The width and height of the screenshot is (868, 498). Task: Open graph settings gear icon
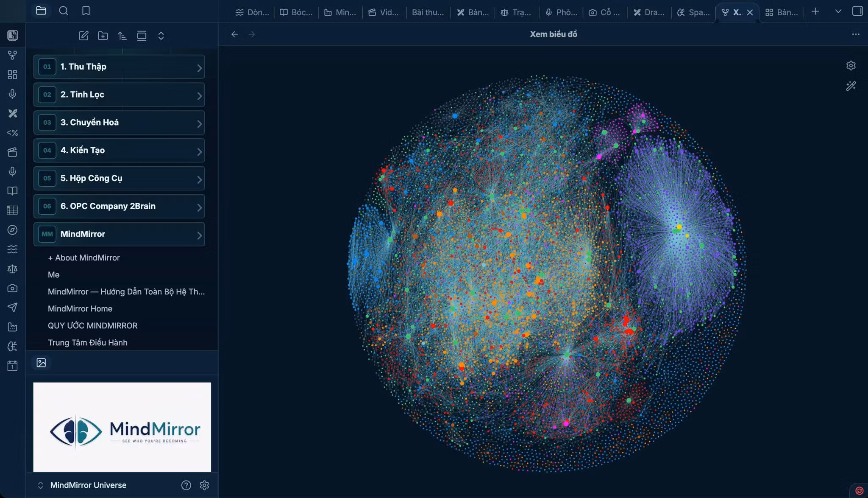(851, 65)
